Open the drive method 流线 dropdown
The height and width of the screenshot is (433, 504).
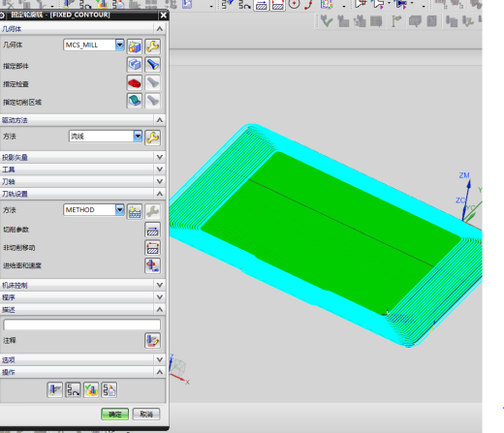[138, 137]
